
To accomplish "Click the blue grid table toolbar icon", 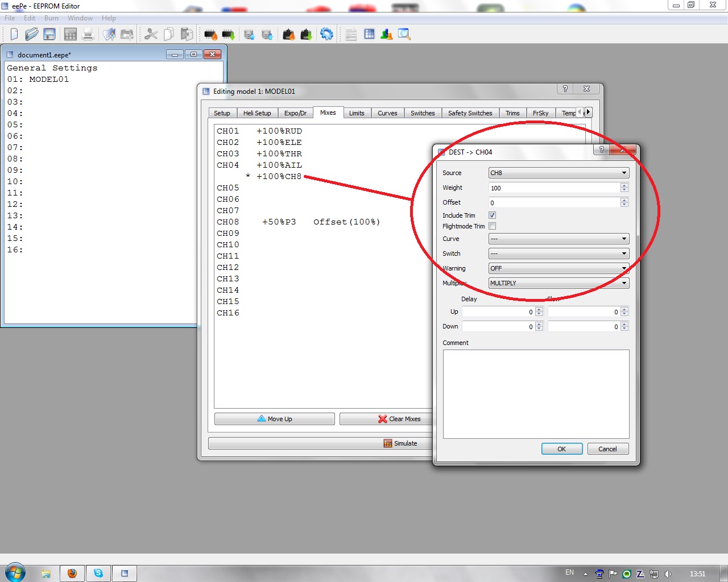I will coord(369,34).
